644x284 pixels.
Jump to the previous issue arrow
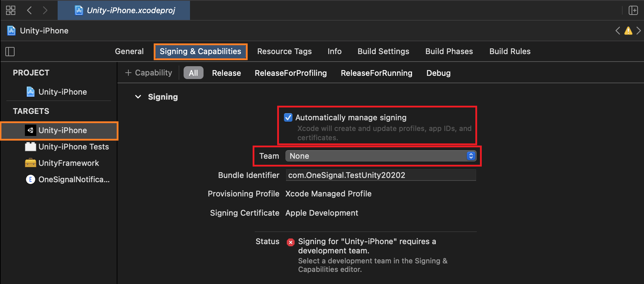[x=618, y=31]
